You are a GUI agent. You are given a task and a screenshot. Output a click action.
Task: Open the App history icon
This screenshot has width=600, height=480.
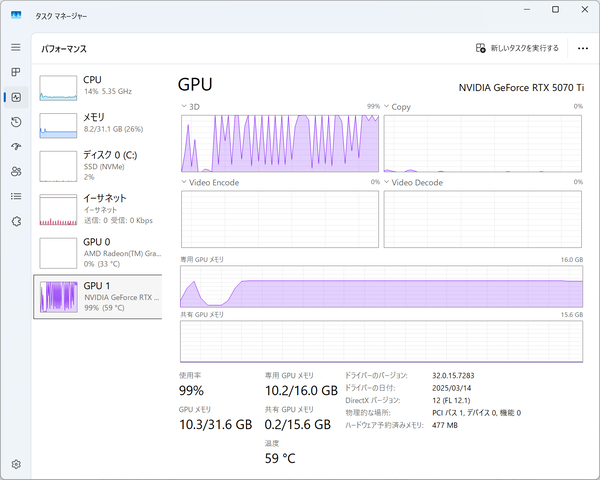pos(15,122)
